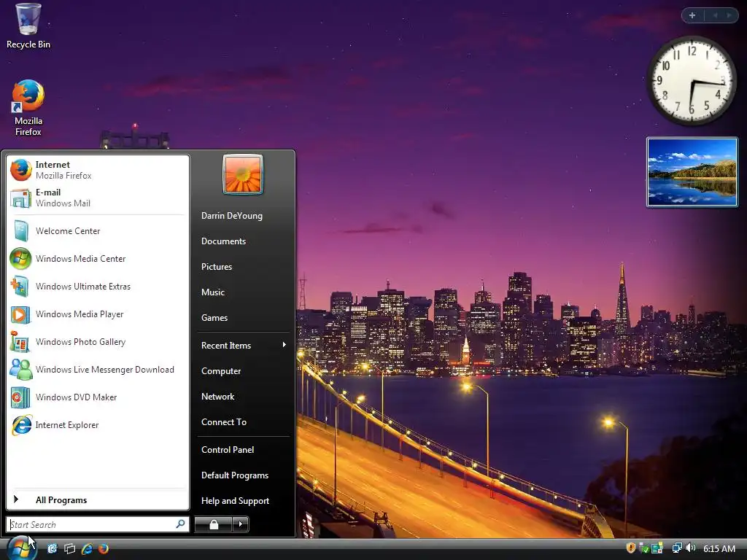Launch Internet Explorer from quick launch bar
Image resolution: width=747 pixels, height=560 pixels.
[87, 548]
